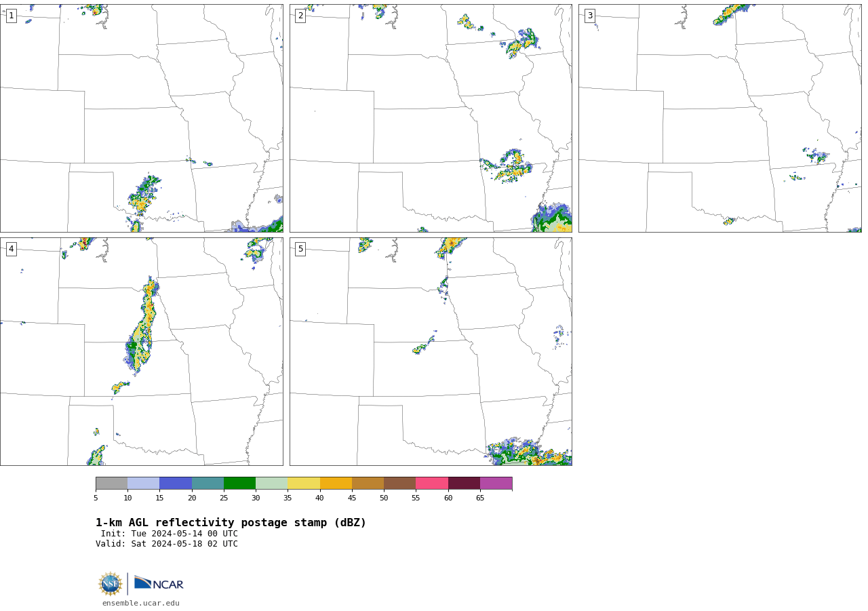The width and height of the screenshot is (868, 611).
Task: Click the colorbar tick label 65
Action: pos(480,498)
